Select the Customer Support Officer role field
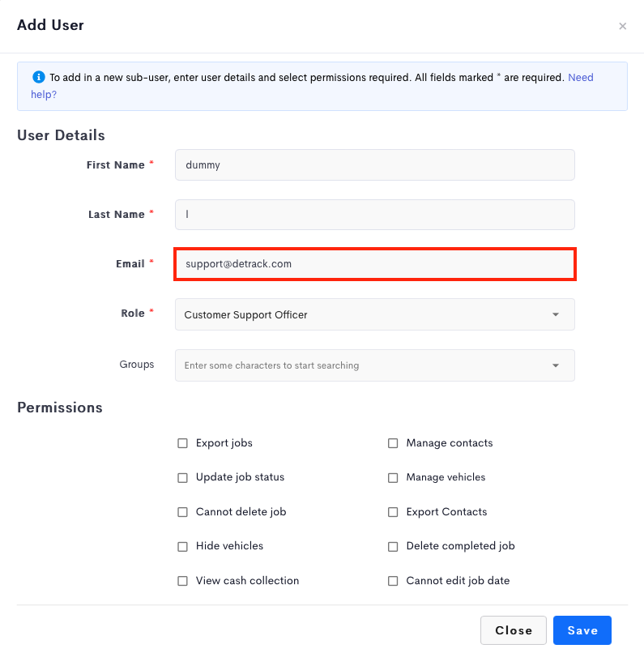Image resolution: width=644 pixels, height=653 pixels. point(375,314)
